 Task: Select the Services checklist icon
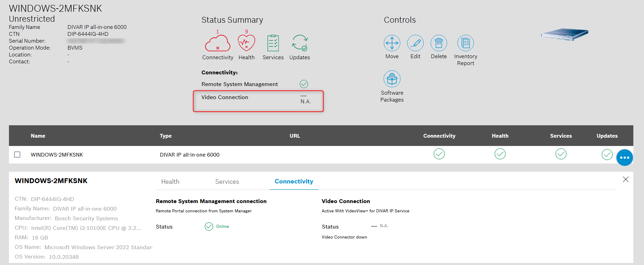pos(273,43)
